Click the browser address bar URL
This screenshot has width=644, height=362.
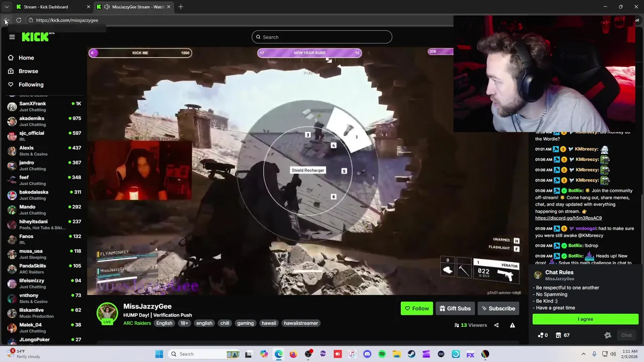[67, 20]
